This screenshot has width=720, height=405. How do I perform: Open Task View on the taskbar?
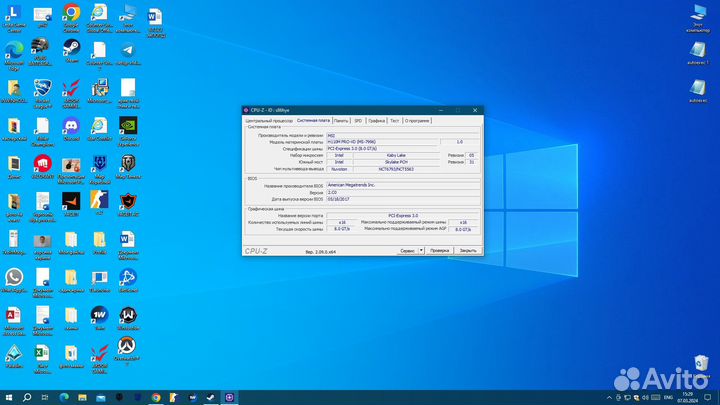(45, 397)
